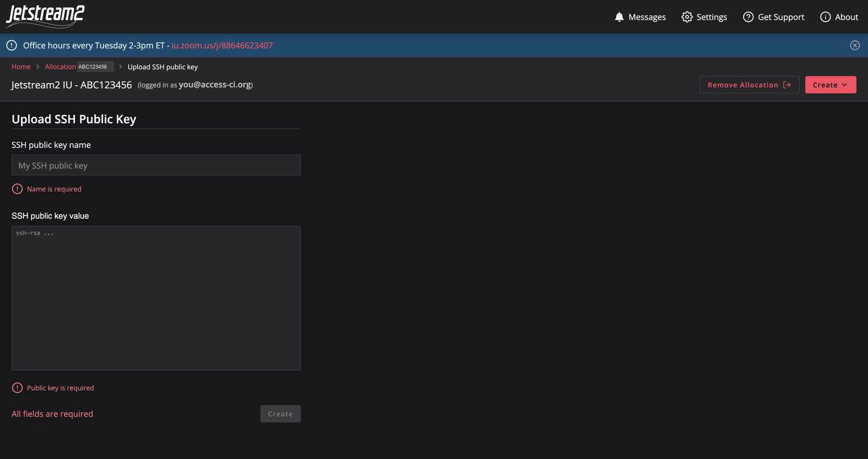Image resolution: width=868 pixels, height=459 pixels.
Task: Click the Get Support question-mark icon
Action: coord(748,17)
